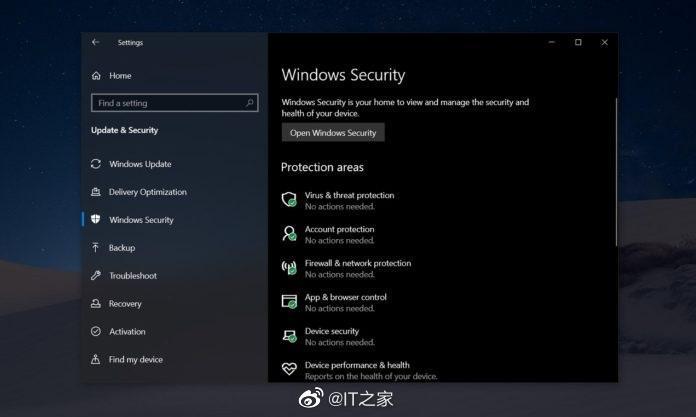Image resolution: width=696 pixels, height=417 pixels.
Task: Click the Find my device icon
Action: (95, 359)
